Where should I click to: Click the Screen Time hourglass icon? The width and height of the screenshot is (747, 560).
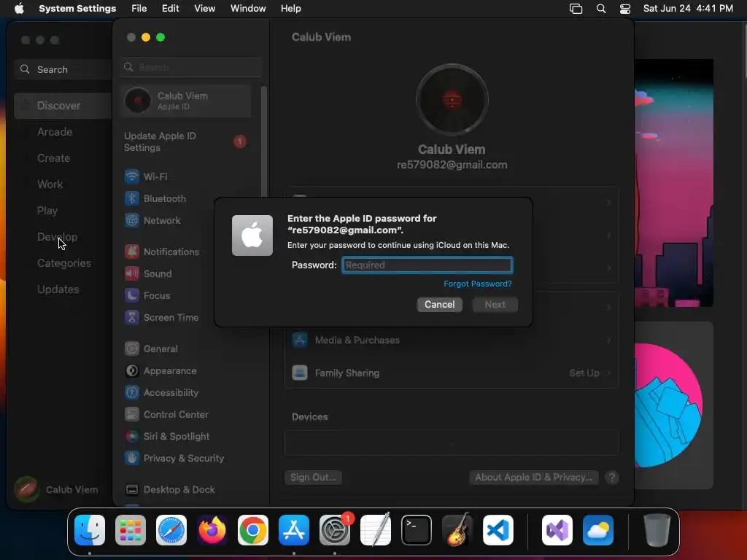click(132, 317)
